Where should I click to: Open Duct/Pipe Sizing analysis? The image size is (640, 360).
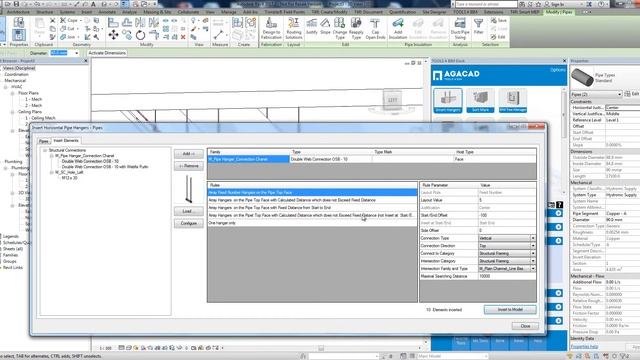point(460,29)
